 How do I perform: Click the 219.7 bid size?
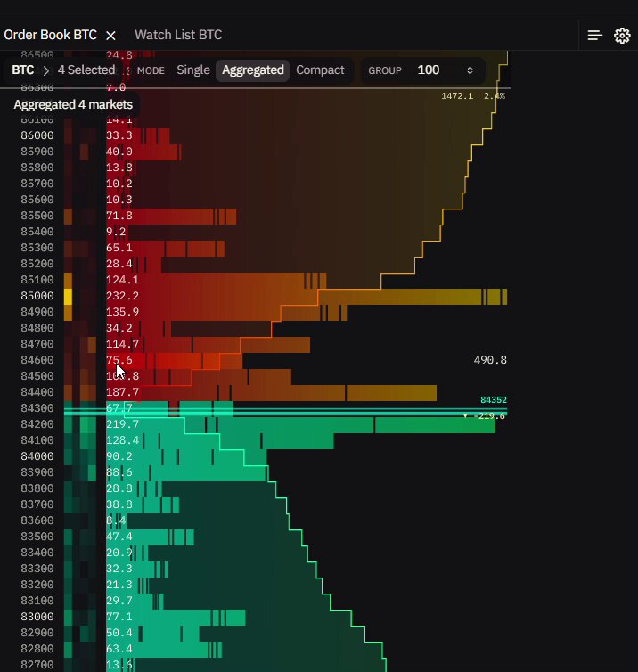[123, 424]
